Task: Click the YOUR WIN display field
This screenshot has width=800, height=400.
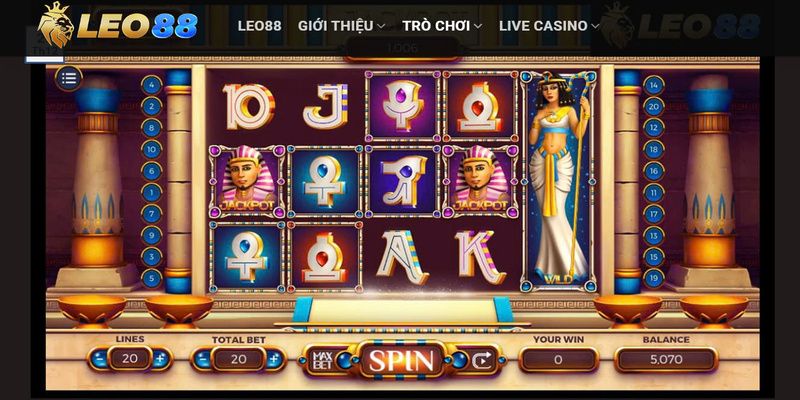Action: point(558,360)
